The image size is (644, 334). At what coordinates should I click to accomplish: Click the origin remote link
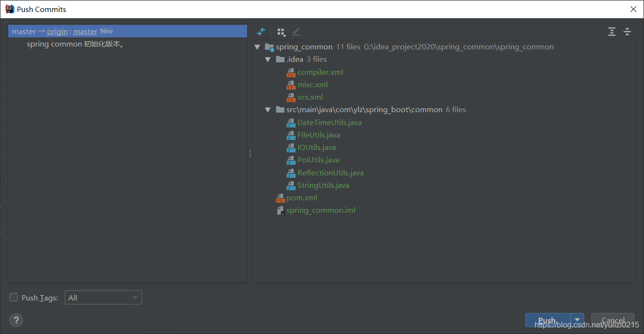coord(57,31)
